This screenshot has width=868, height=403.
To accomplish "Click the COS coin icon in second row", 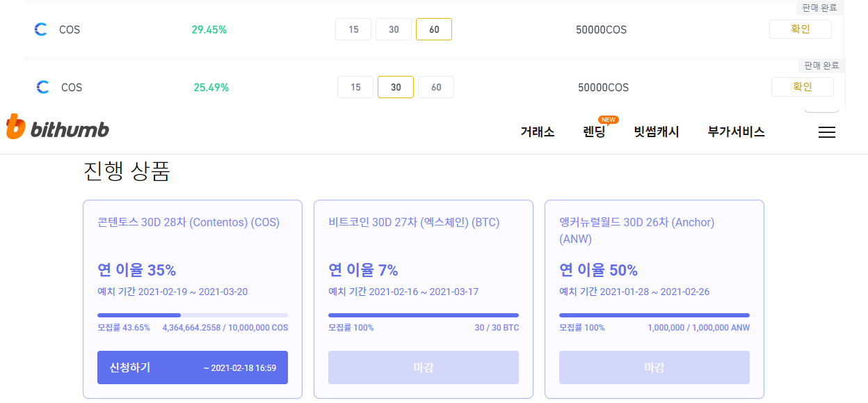I will click(42, 88).
